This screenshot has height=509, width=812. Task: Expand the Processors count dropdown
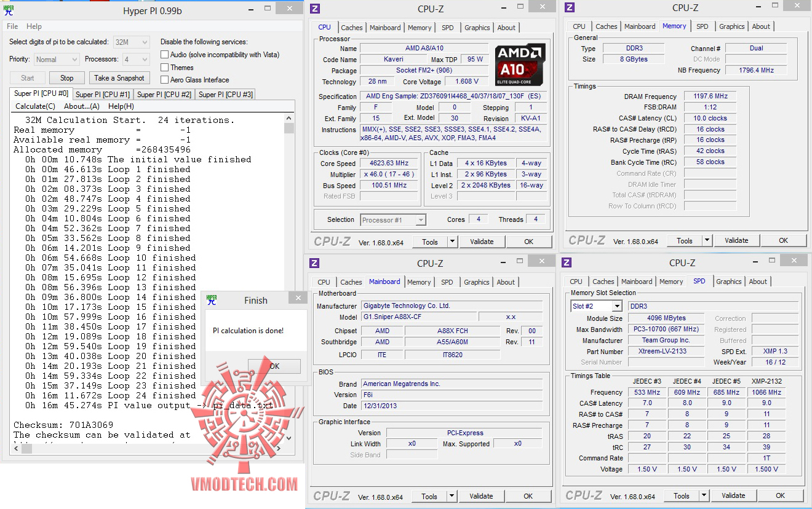(135, 60)
